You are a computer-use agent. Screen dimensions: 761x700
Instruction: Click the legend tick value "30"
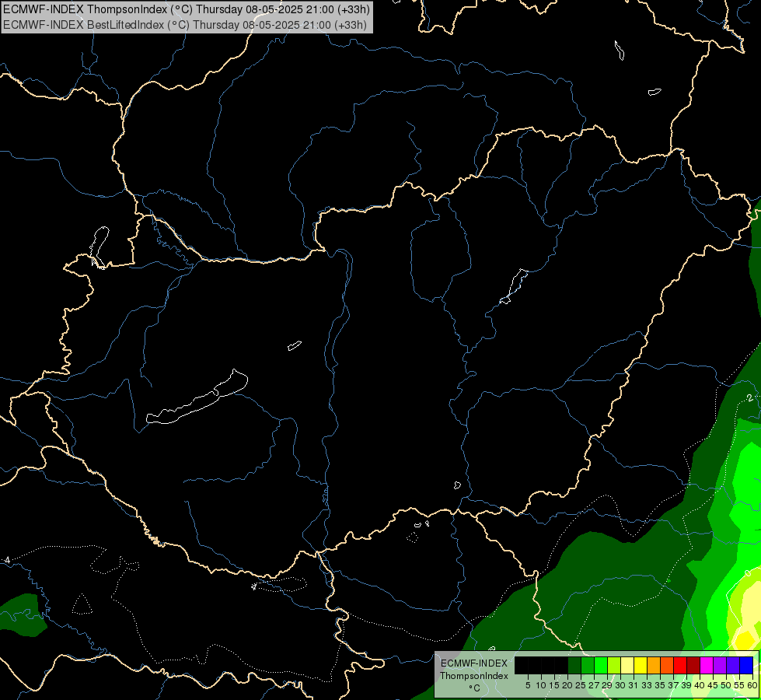(x=620, y=685)
